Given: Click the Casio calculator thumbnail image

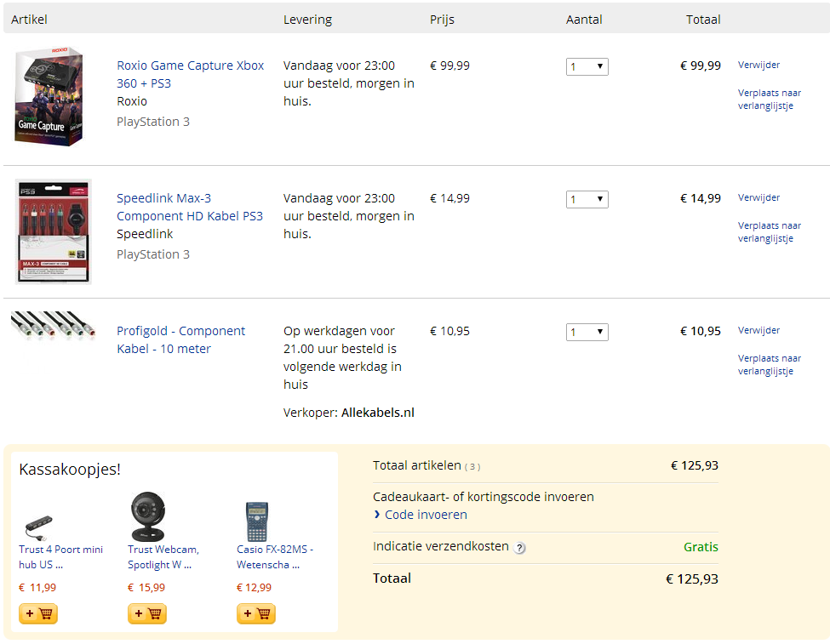Looking at the screenshot, I should point(257,521).
